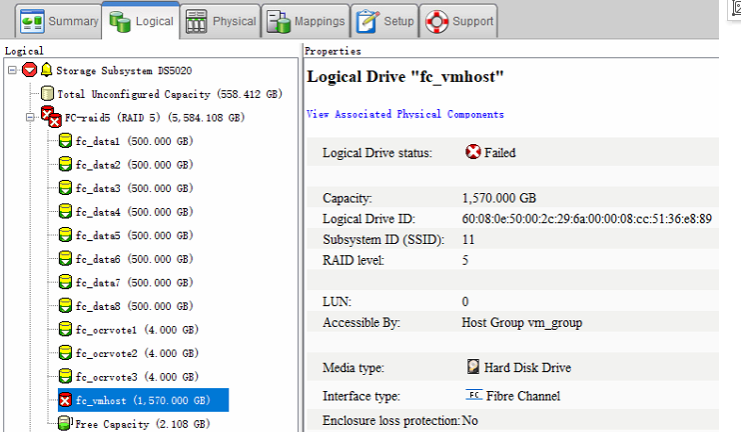Click the FC-raid5 array error icon
The image size is (741, 433).
coord(49,118)
